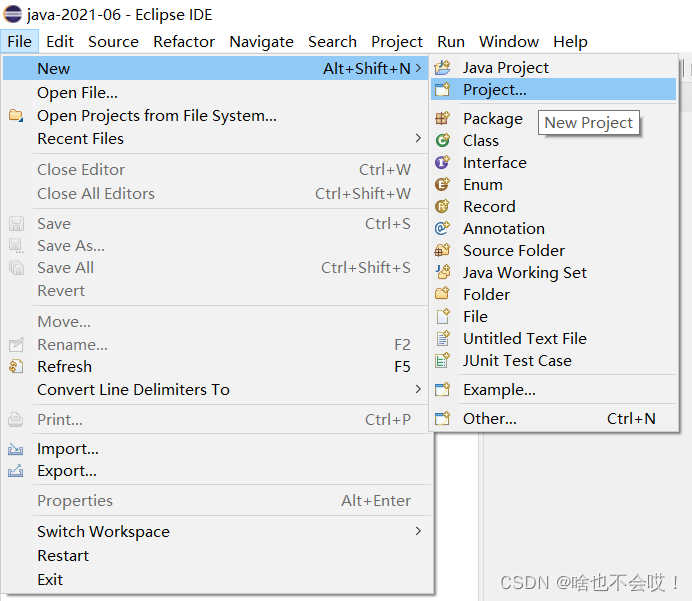692x601 pixels.
Task: Choose Refresh in the File menu
Action: click(216, 367)
